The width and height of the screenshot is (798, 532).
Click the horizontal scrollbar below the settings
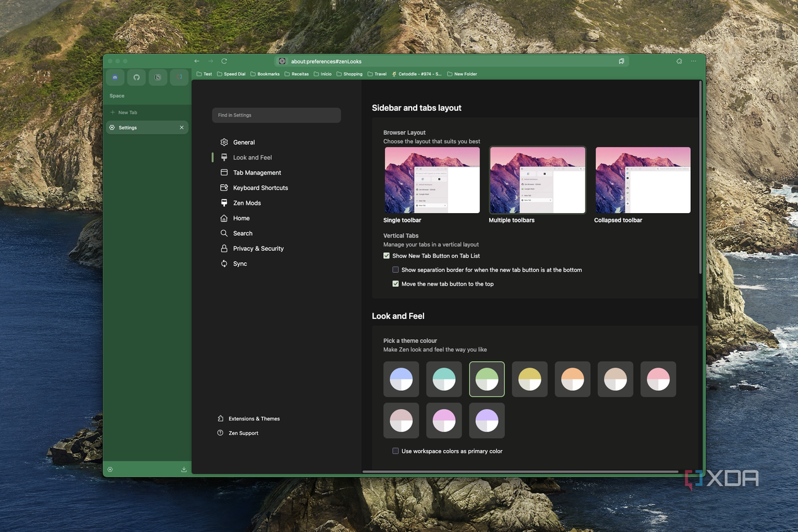click(x=520, y=471)
